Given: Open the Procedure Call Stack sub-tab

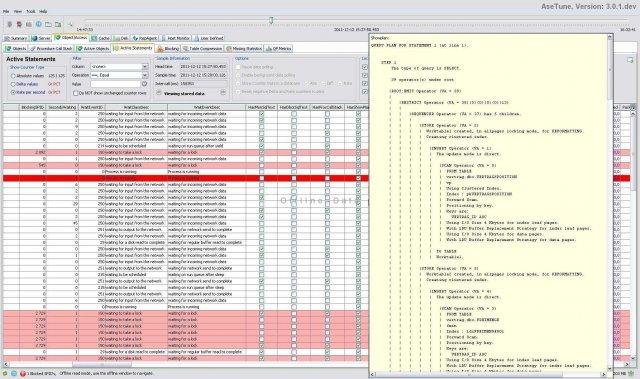Looking at the screenshot, I should [51, 49].
